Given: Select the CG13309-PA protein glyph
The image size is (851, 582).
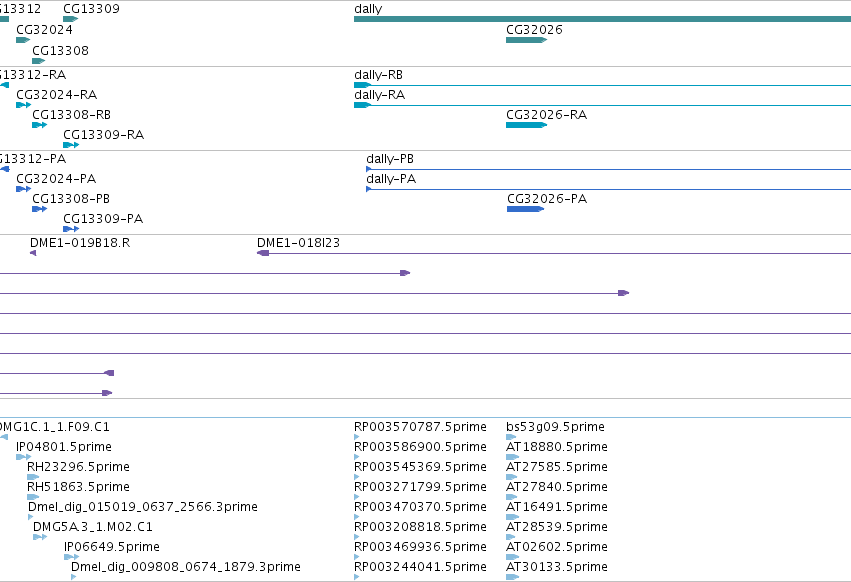Looking at the screenshot, I should (71, 229).
